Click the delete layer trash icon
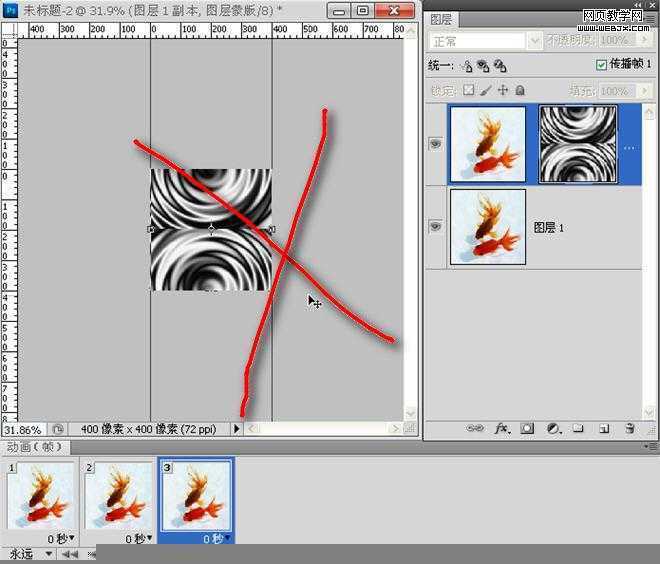 pyautogui.click(x=630, y=428)
